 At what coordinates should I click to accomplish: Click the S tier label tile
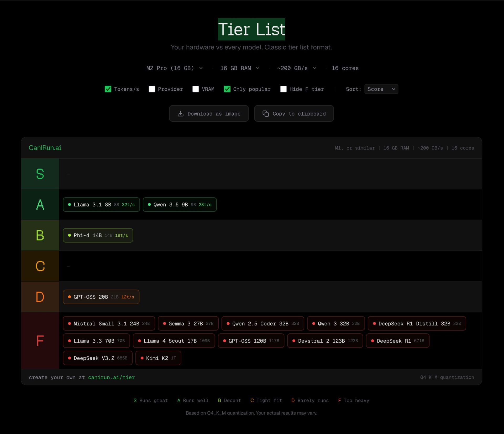point(40,174)
